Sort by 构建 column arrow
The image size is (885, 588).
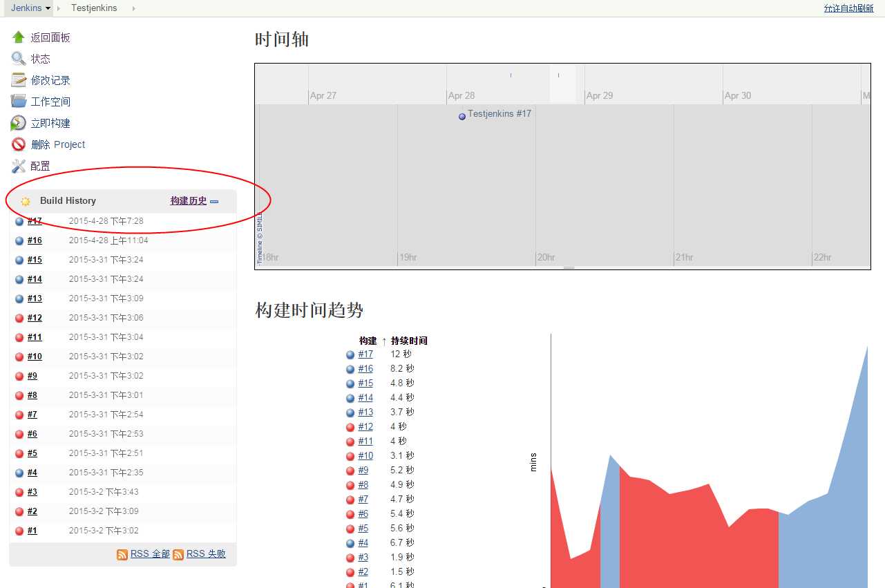[384, 341]
